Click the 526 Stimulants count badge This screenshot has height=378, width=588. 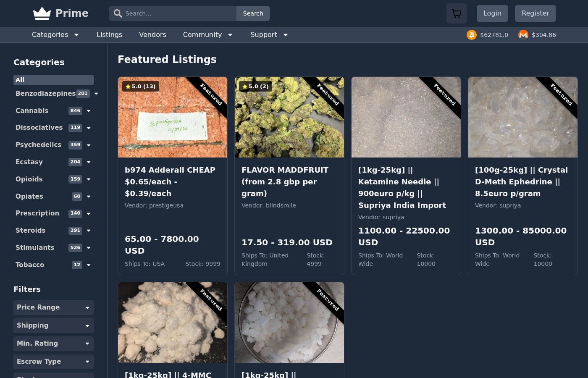[x=75, y=248]
